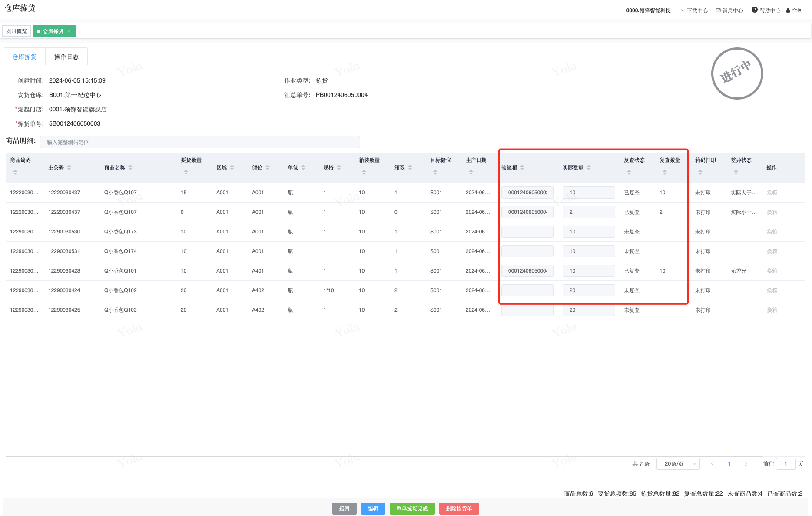The width and height of the screenshot is (812, 516).
Task: Open the 实时概览 page tab
Action: pos(17,31)
